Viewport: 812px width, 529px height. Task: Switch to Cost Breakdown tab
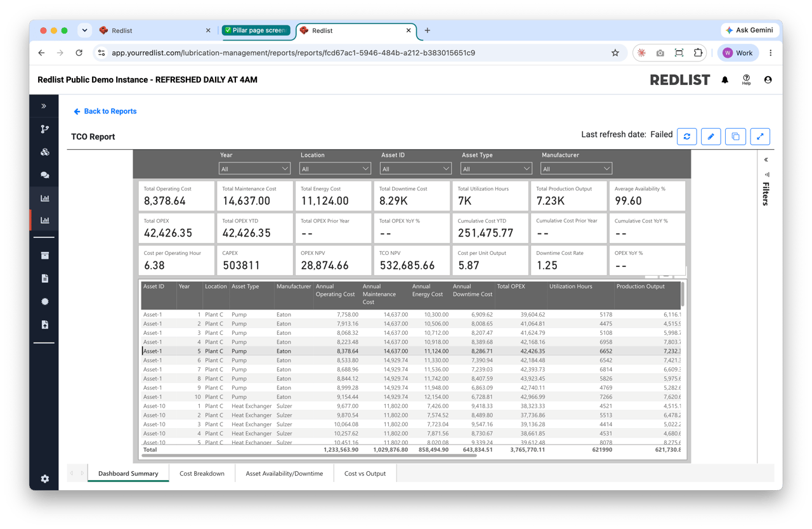[x=202, y=473]
